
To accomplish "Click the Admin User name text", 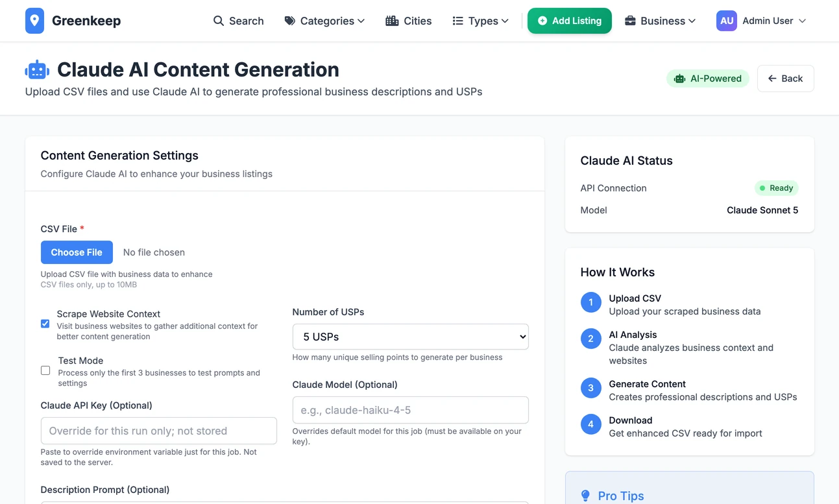I will tap(768, 21).
